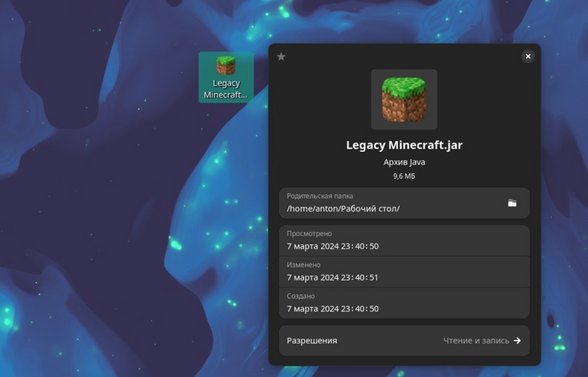Open parent folder via folder icon

pyautogui.click(x=512, y=203)
